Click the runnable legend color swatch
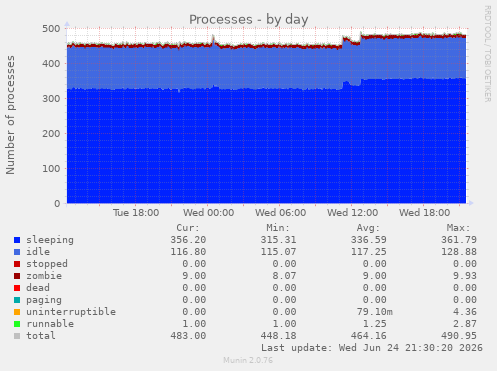The image size is (497, 371). [17, 324]
